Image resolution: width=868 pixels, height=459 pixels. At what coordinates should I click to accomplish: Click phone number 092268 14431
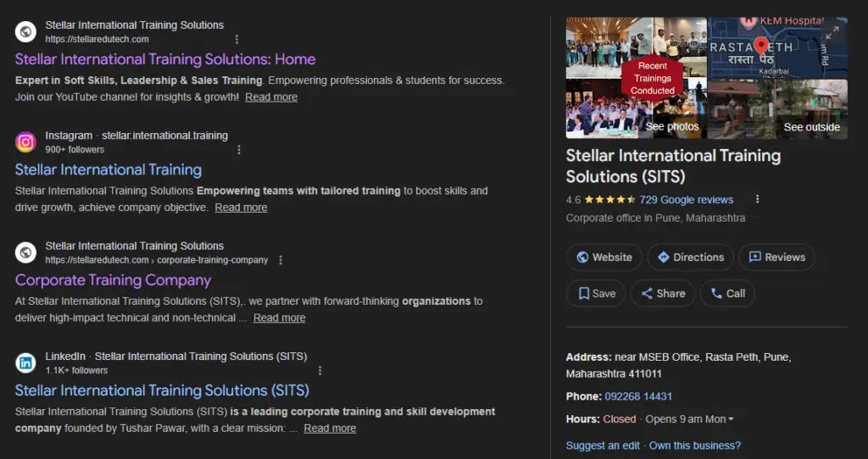tap(638, 396)
